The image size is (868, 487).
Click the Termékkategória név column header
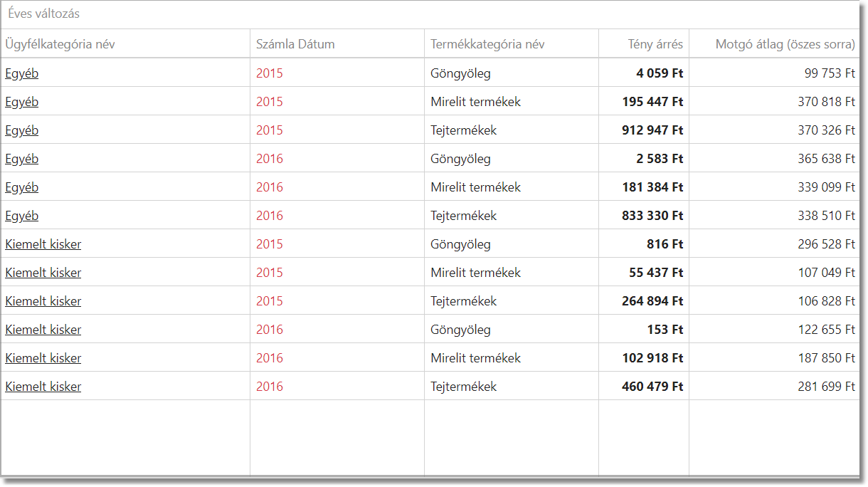click(x=487, y=44)
